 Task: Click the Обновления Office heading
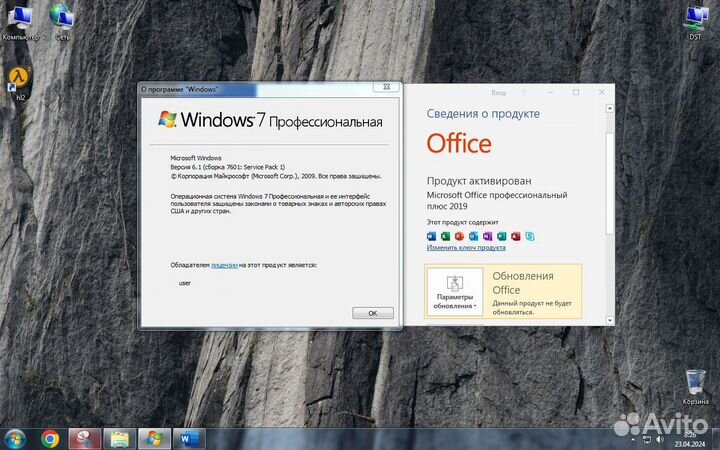[x=523, y=283]
